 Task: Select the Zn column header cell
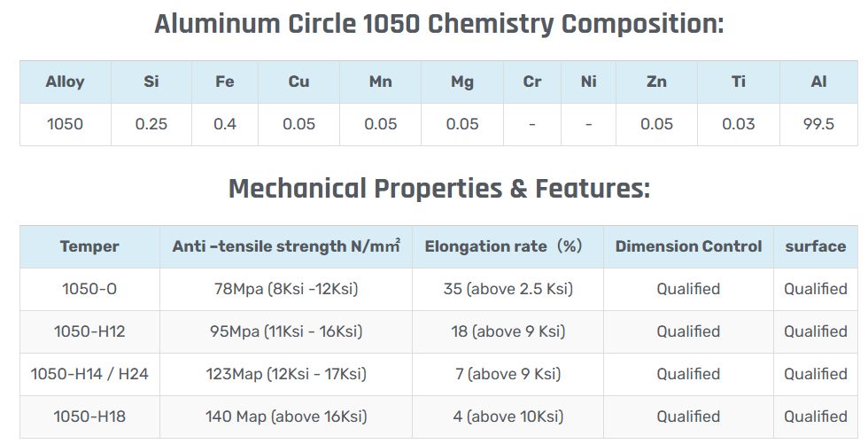click(x=656, y=82)
